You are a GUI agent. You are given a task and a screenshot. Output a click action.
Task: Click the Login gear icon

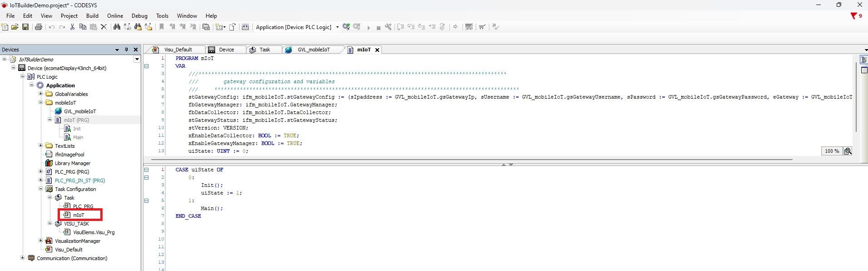point(346,27)
